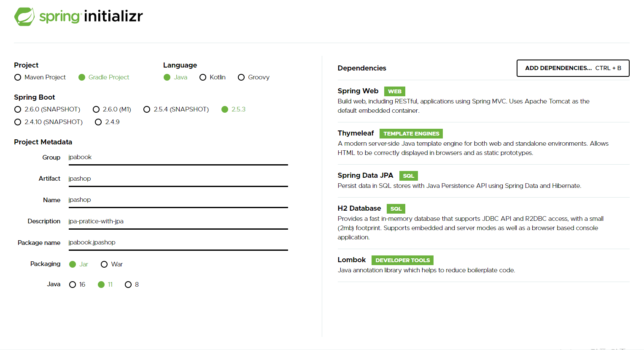The height and width of the screenshot is (350, 644).
Task: Click the Thymeleaf description text
Action: coord(473,148)
